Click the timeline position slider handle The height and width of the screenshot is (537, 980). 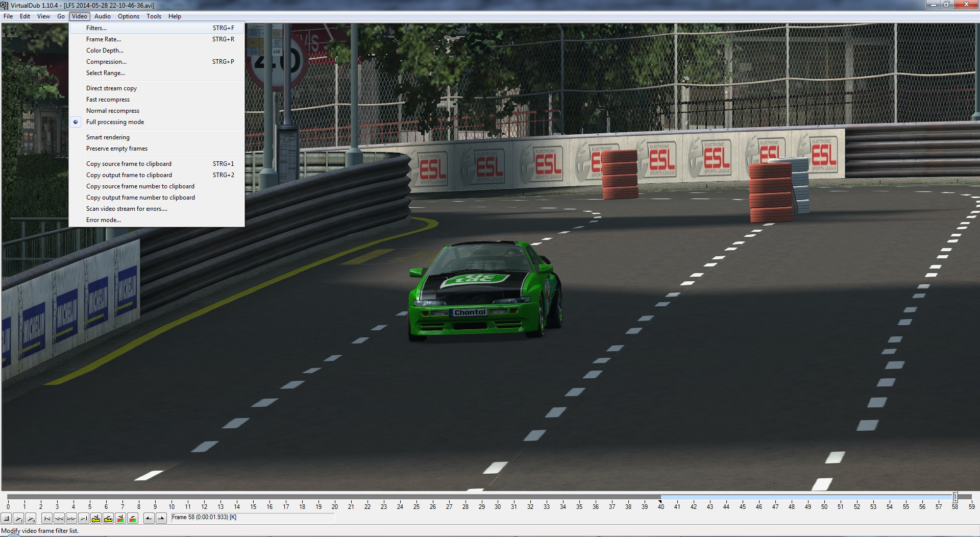[954, 497]
